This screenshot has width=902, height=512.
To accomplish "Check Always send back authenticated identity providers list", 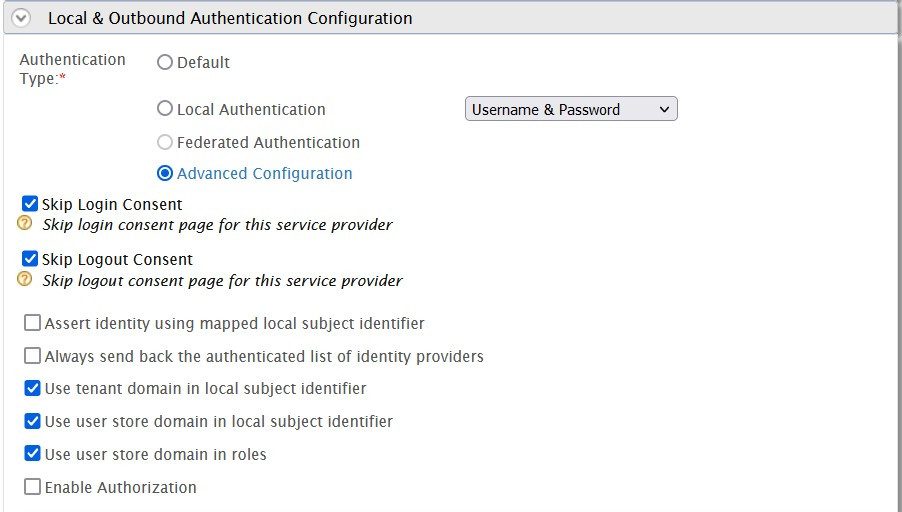I will pyautogui.click(x=33, y=356).
